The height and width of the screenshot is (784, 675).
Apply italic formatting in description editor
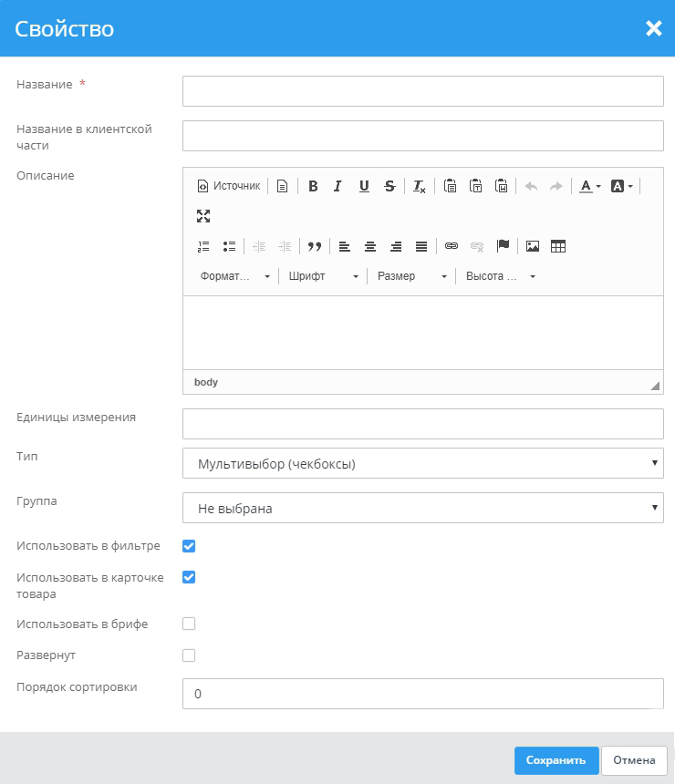pos(337,186)
